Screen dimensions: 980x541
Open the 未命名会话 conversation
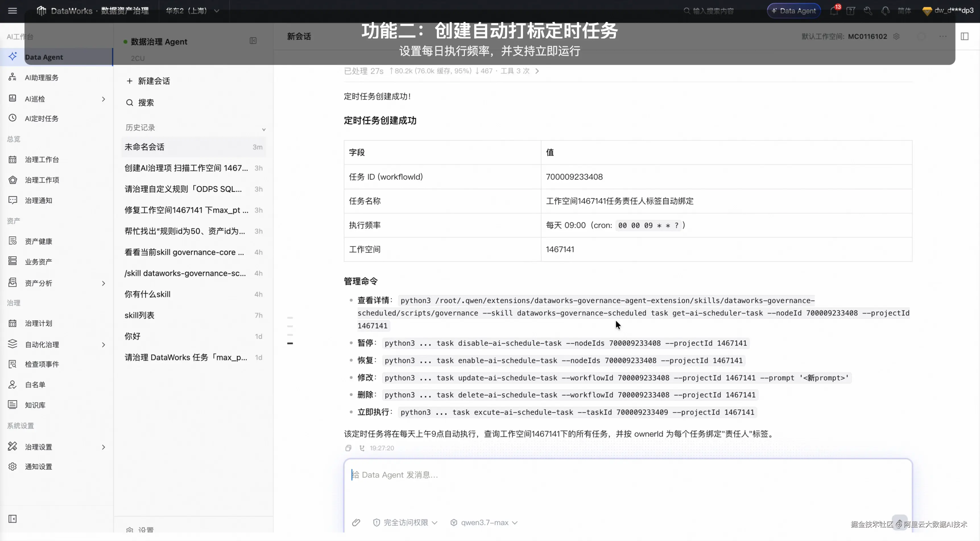(194, 147)
